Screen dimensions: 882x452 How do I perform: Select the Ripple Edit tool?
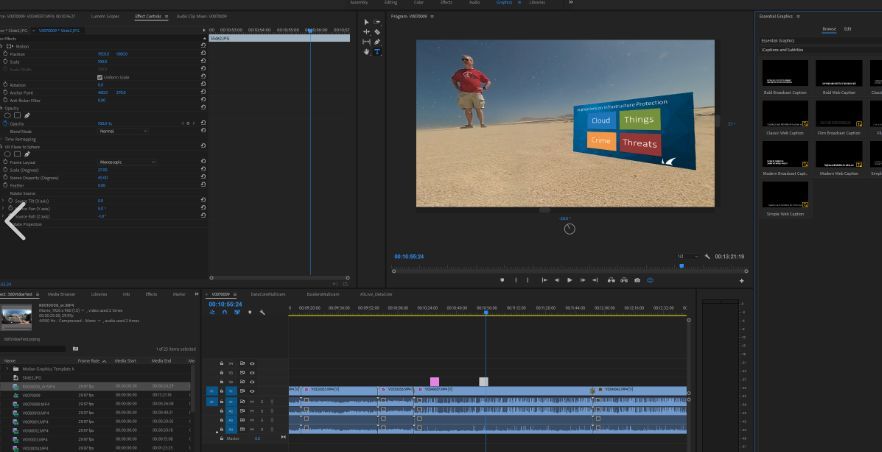coord(367,32)
